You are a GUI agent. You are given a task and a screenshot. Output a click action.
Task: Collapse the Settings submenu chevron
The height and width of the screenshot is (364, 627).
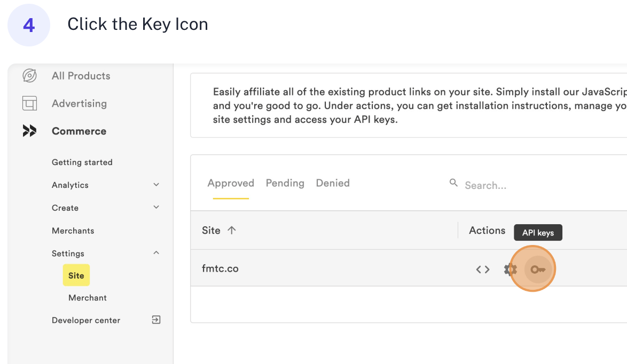pos(156,253)
